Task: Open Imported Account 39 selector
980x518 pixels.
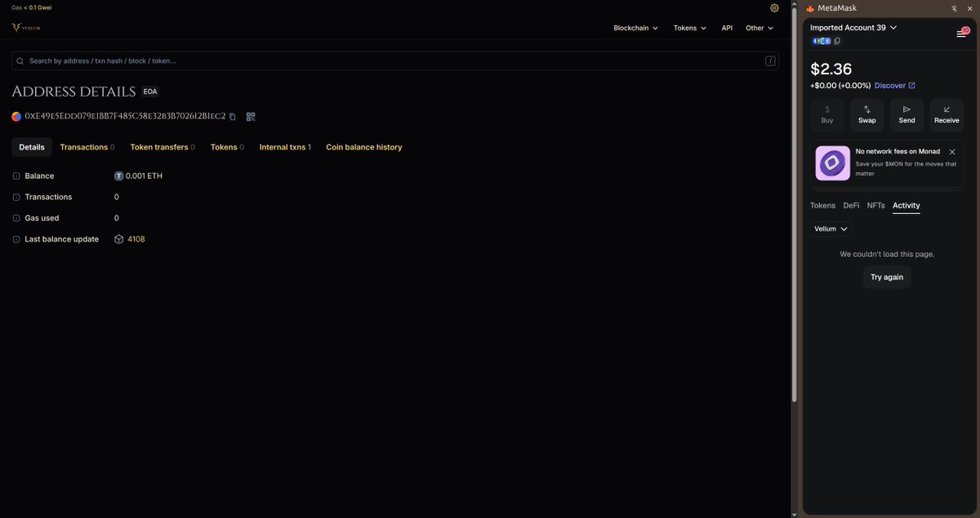Action: point(853,28)
